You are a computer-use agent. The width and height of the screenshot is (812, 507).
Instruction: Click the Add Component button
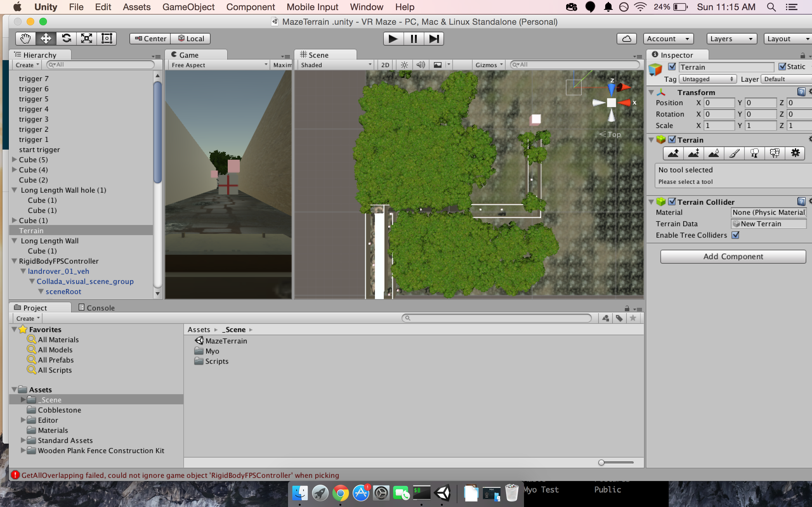(733, 257)
